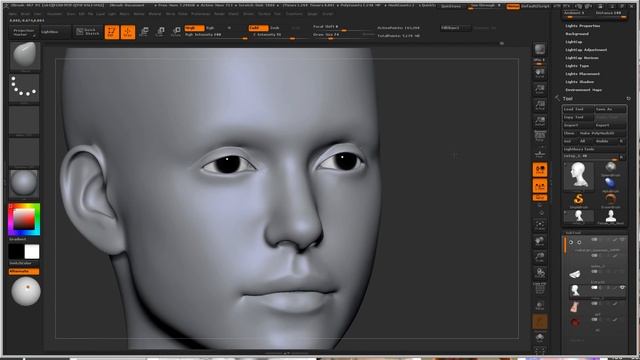Open the Quick Sketch button
This screenshot has height=360, width=640.
(x=88, y=31)
